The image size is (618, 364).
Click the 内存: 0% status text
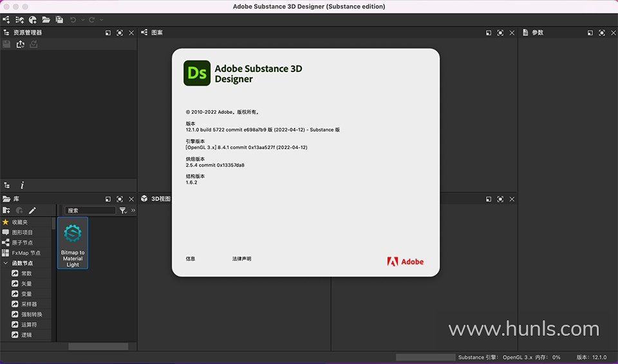click(x=548, y=358)
